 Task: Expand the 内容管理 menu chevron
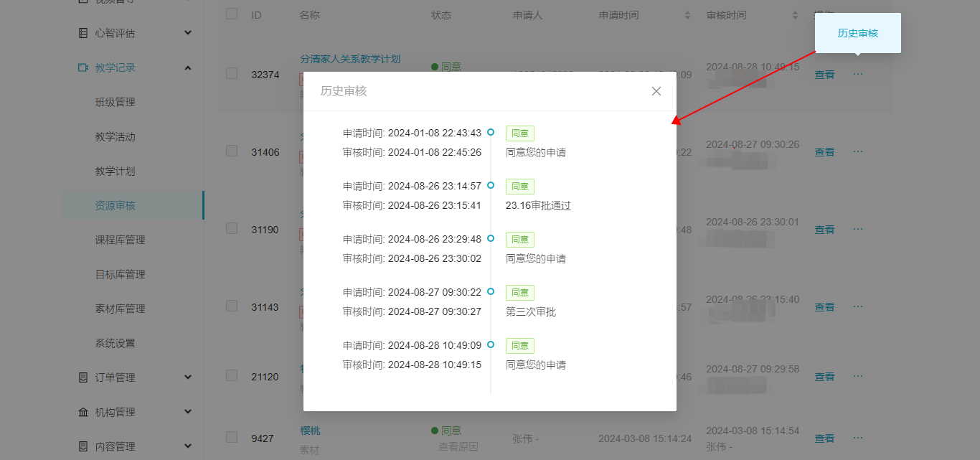(x=188, y=446)
